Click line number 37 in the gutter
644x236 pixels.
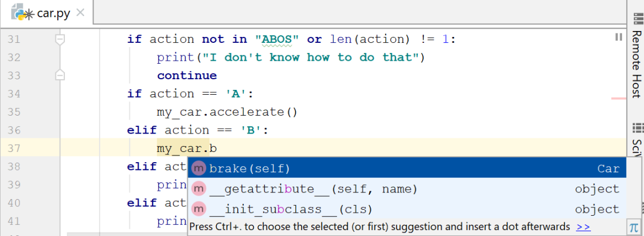click(x=14, y=148)
